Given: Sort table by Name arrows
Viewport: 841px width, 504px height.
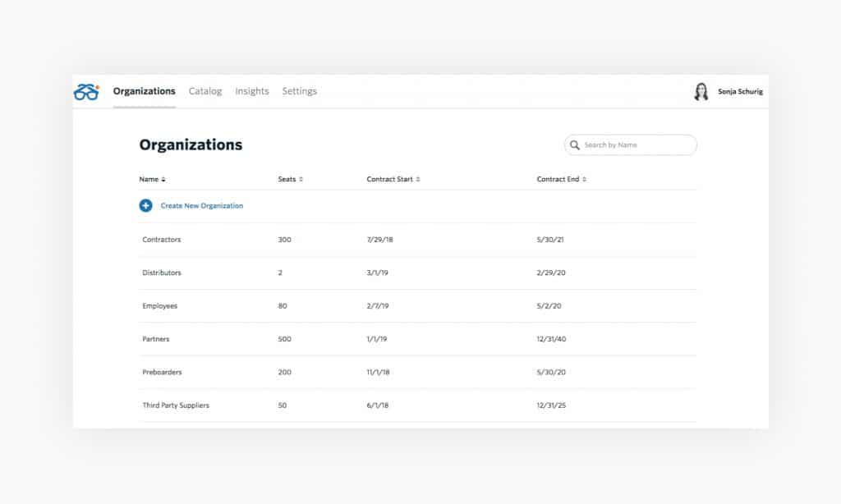Looking at the screenshot, I should [163, 180].
